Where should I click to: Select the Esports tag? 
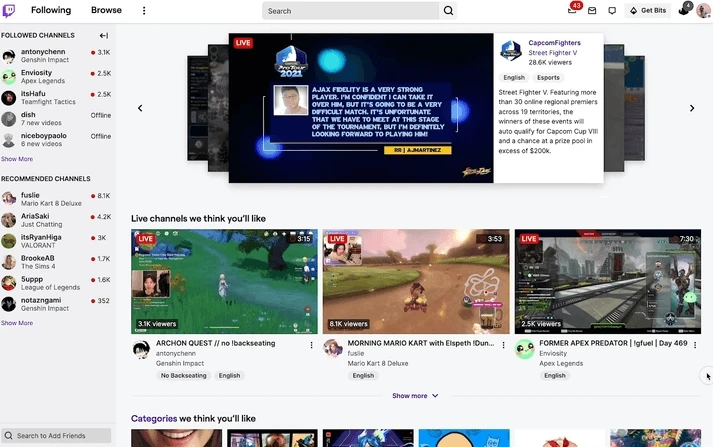click(548, 78)
